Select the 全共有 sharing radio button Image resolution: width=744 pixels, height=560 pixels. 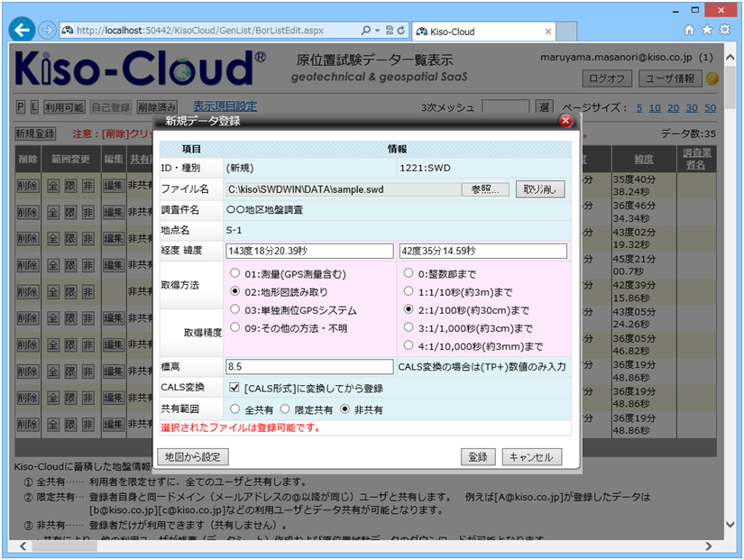point(234,407)
